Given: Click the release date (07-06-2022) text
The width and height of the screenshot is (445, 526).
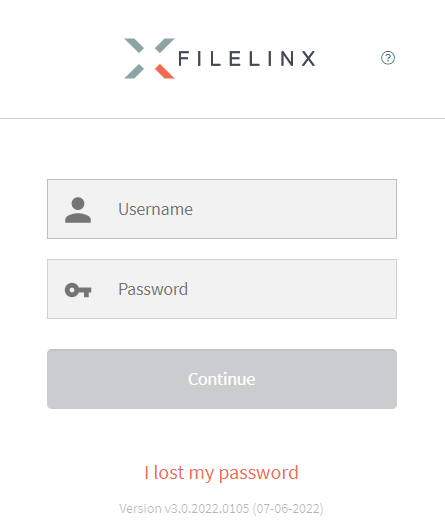Looking at the screenshot, I should [288, 509].
